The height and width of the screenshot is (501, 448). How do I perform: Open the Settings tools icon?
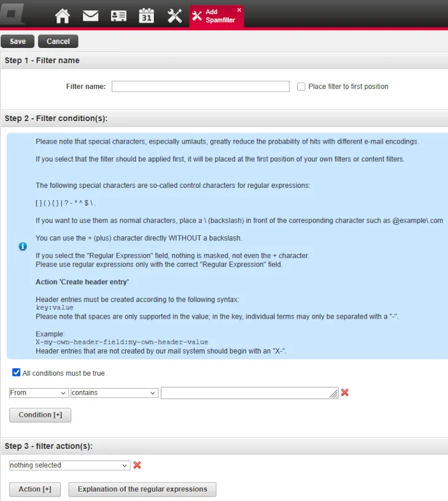pos(175,16)
